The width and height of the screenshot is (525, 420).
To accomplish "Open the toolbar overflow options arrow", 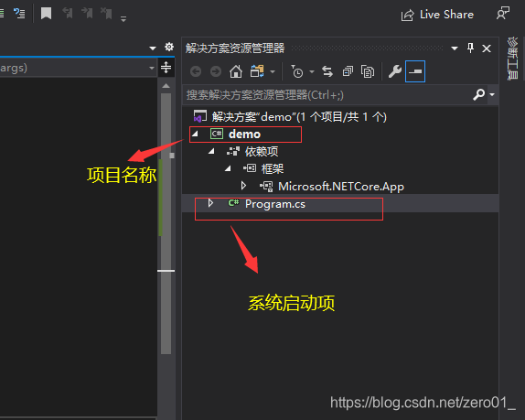I will tap(123, 19).
